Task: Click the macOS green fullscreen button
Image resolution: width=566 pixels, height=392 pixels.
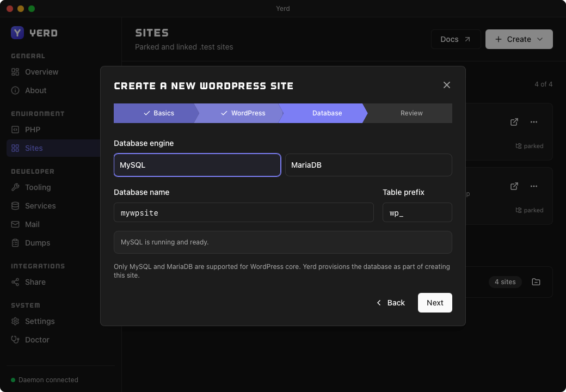Action: point(32,9)
